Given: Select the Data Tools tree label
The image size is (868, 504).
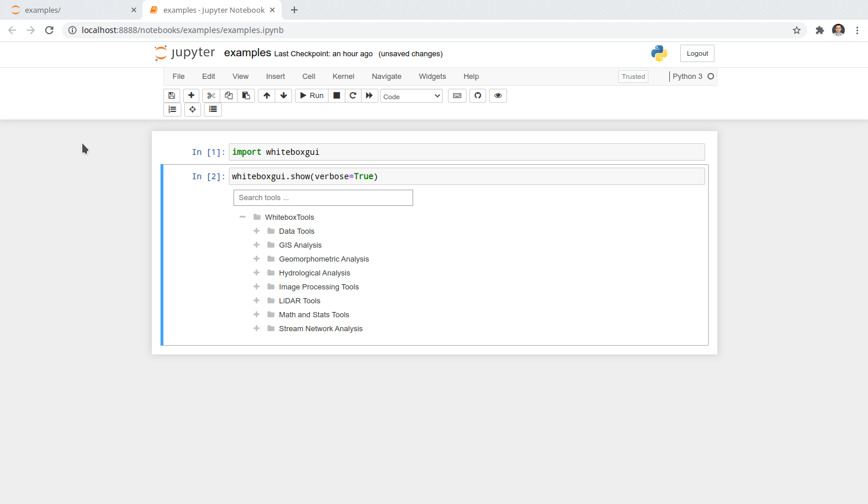Looking at the screenshot, I should [297, 231].
